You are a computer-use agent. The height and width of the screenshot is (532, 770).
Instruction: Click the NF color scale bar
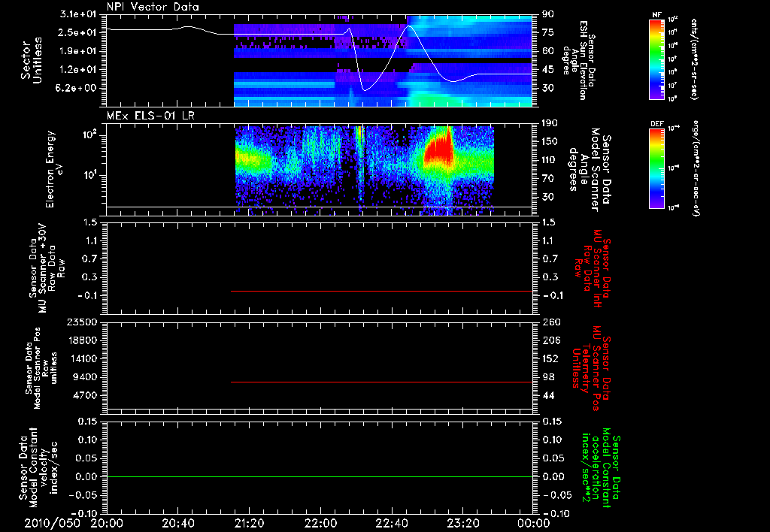[656, 59]
